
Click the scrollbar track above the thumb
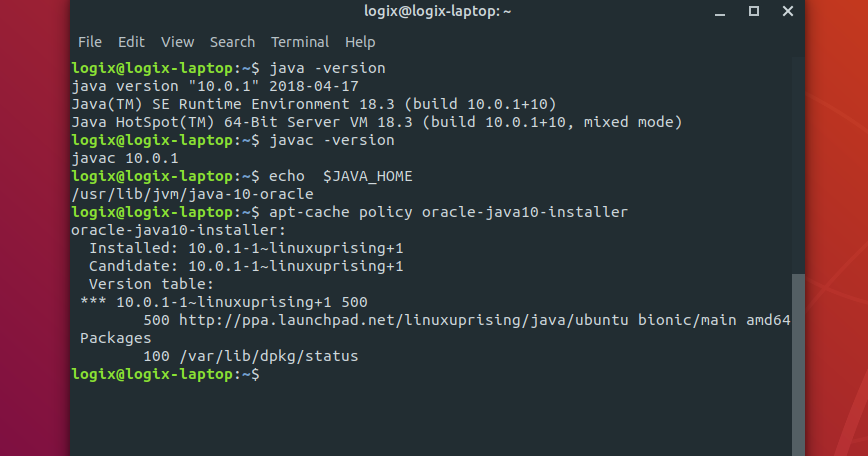coord(798,165)
